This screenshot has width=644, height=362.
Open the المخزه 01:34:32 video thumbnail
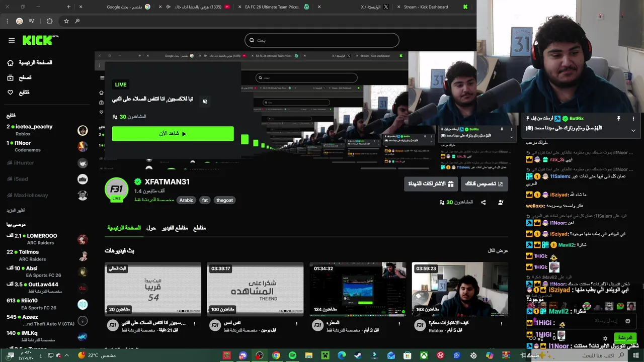(358, 289)
